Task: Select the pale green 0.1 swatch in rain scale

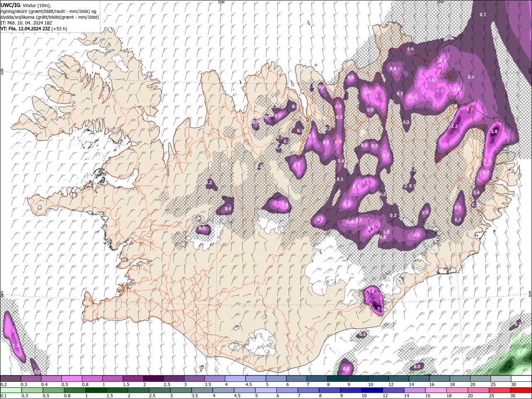Action: [10, 390]
